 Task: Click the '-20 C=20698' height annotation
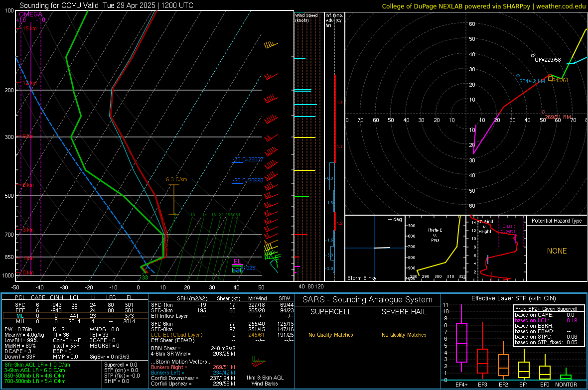coord(248,180)
